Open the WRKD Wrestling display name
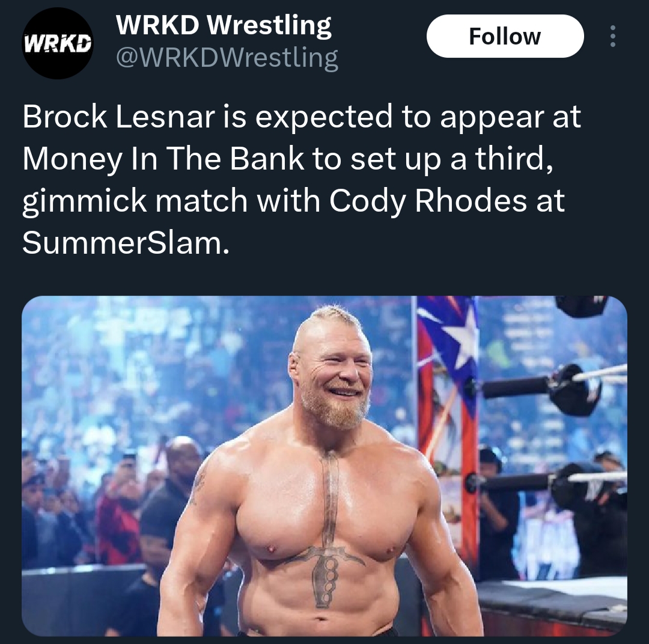Viewport: 649px width, 644px height. pos(224,25)
